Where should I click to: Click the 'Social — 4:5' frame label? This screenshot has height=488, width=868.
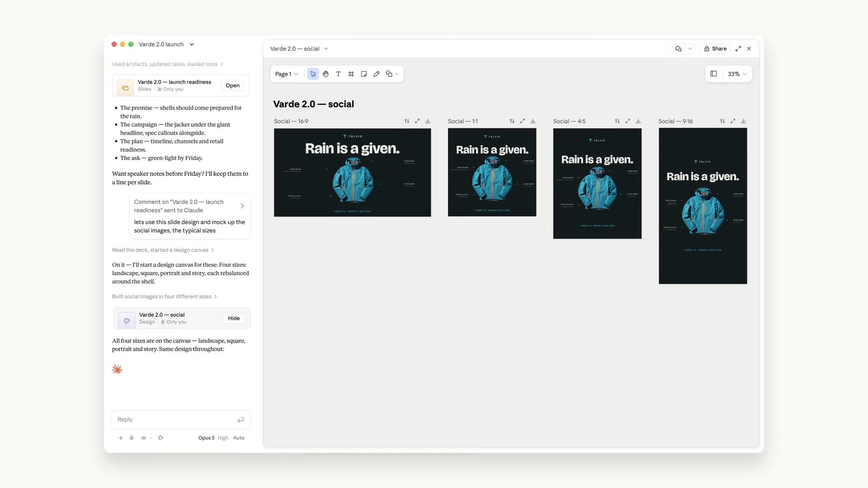[569, 121]
